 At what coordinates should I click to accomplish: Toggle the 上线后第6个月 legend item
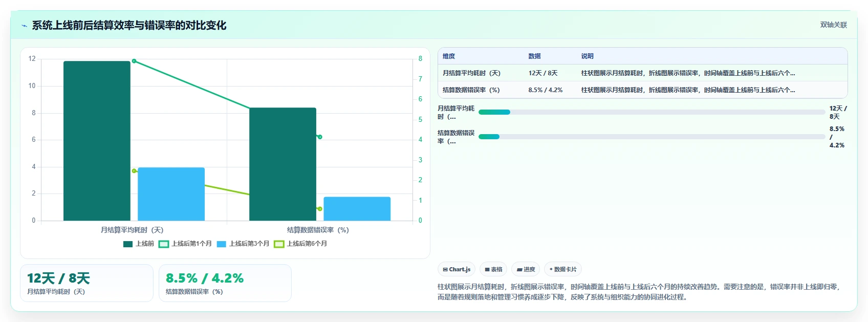pyautogui.click(x=301, y=244)
